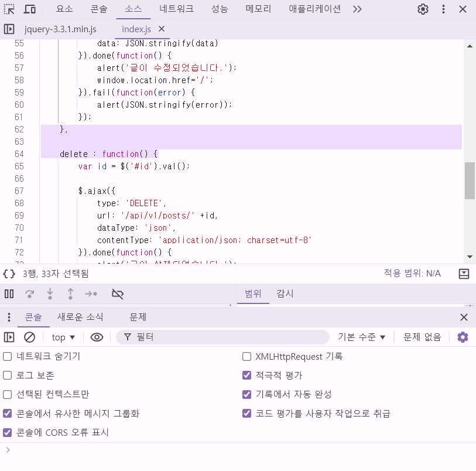Focus the 필터 console filter field

(222, 337)
